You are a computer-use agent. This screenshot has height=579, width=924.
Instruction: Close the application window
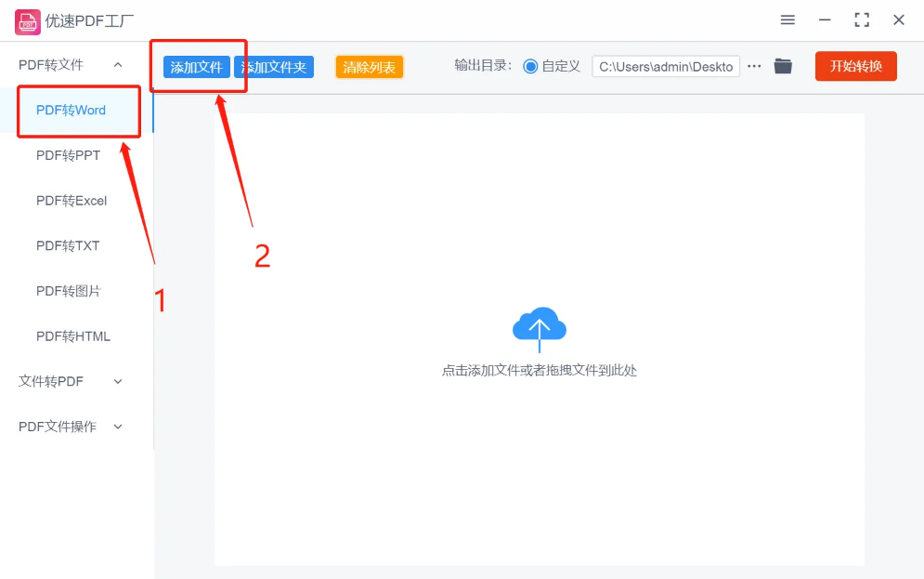coord(899,20)
